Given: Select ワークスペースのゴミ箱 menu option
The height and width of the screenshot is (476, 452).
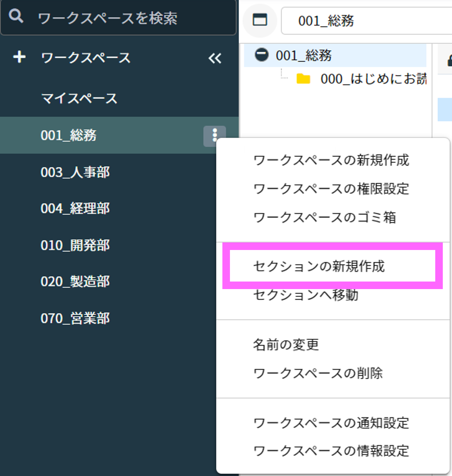Looking at the screenshot, I should 325,217.
